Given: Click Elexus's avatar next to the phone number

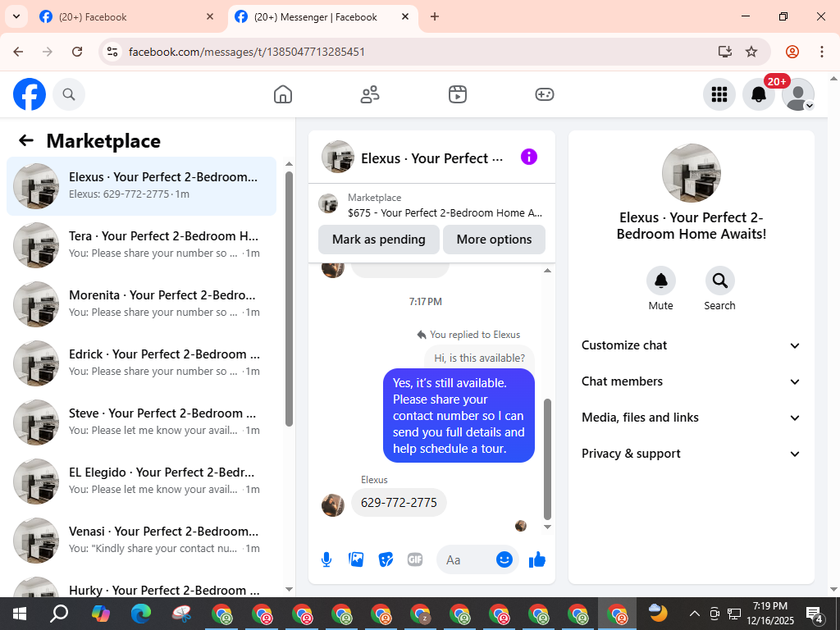Looking at the screenshot, I should 333,505.
